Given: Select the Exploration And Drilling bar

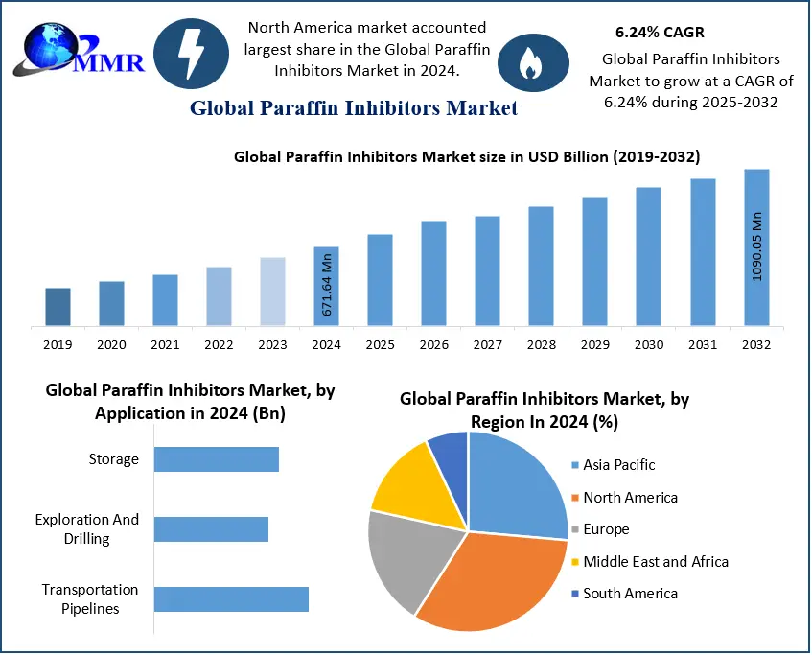Looking at the screenshot, I should pyautogui.click(x=211, y=529).
